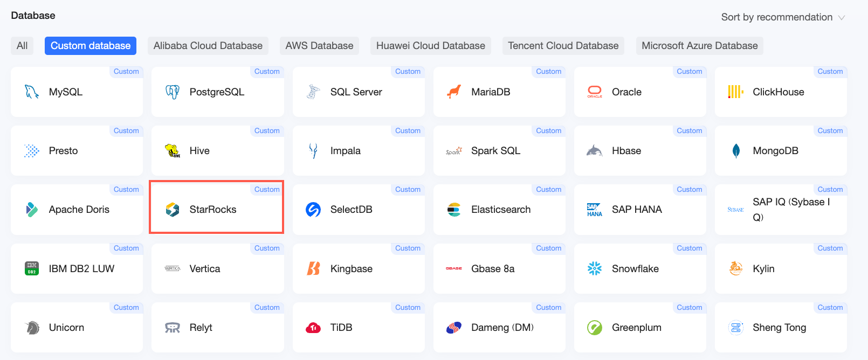Screen dimensions: 868x360
Task: Switch to Tencent Cloud Database tab
Action: (563, 46)
